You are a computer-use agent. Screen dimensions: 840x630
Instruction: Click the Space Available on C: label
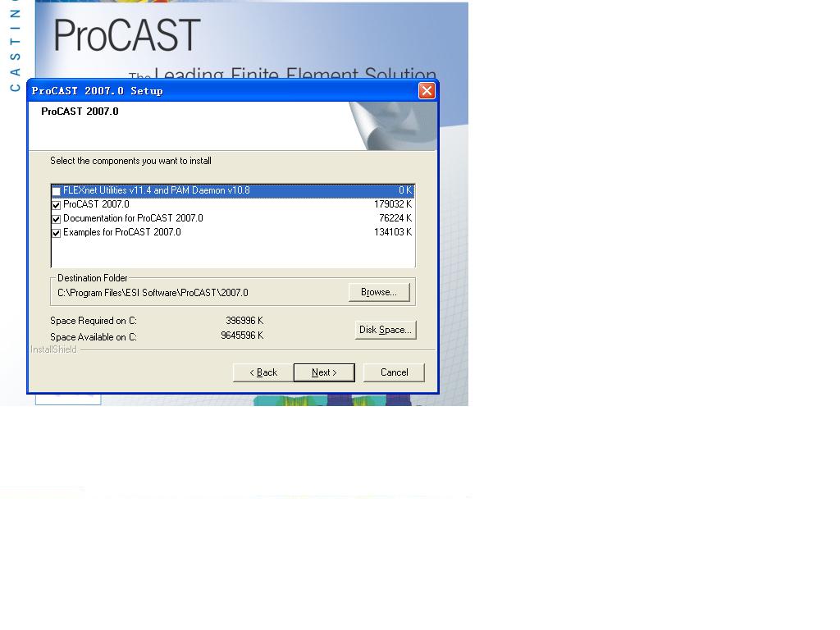click(94, 337)
